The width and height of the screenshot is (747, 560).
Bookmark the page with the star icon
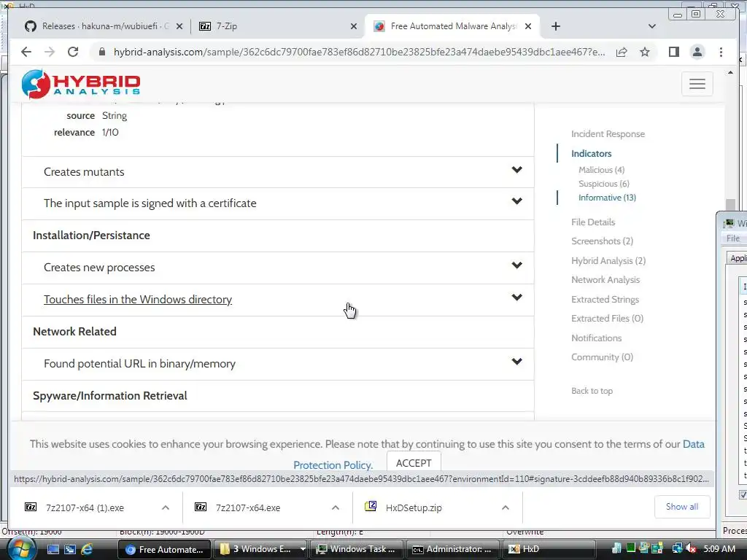coord(645,52)
